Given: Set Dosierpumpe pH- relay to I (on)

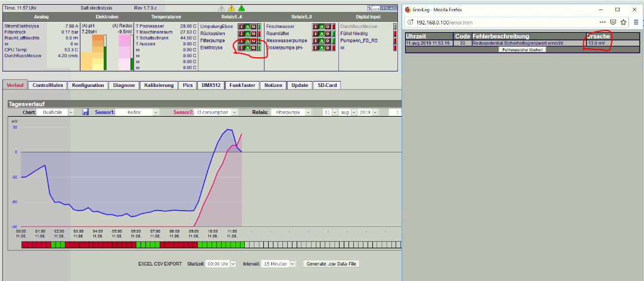Looking at the screenshot, I should click(316, 48).
